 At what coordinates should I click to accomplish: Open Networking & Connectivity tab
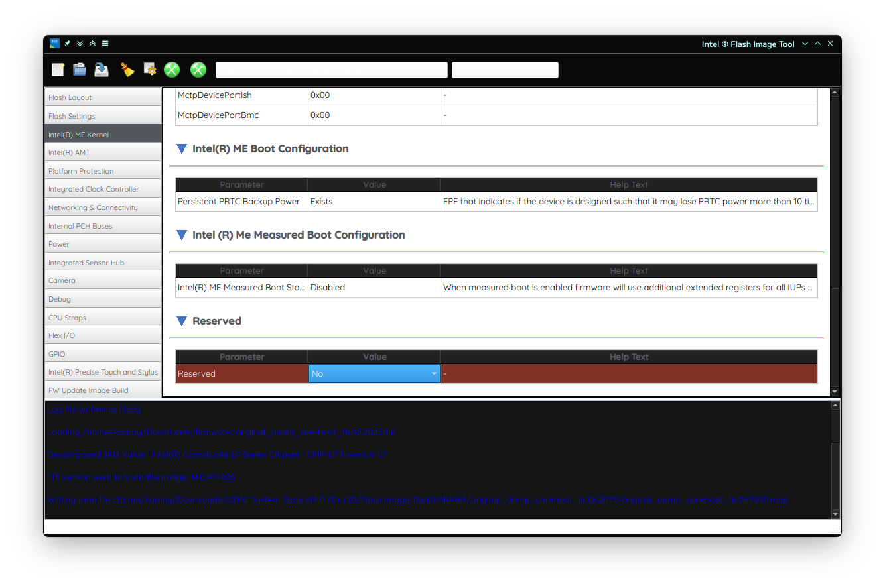pyautogui.click(x=103, y=207)
